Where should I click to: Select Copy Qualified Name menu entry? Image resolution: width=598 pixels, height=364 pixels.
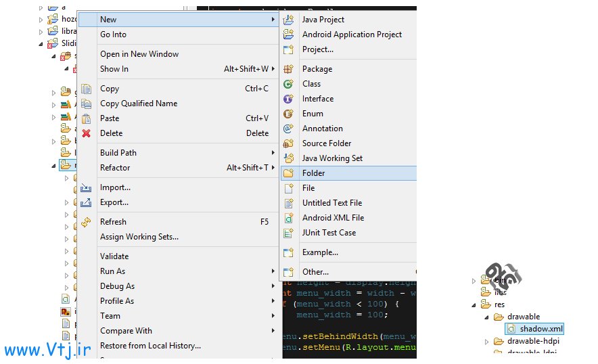139,104
